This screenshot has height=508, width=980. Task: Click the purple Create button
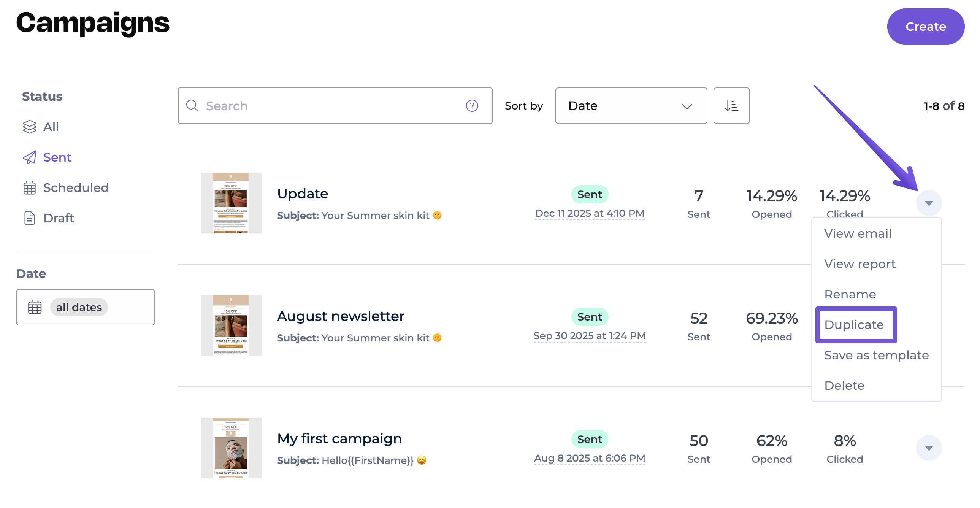925,27
